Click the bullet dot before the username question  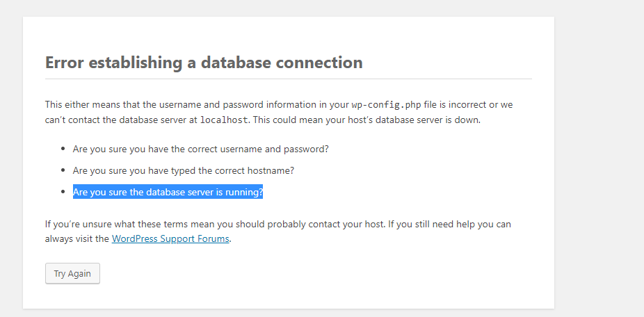[63, 149]
